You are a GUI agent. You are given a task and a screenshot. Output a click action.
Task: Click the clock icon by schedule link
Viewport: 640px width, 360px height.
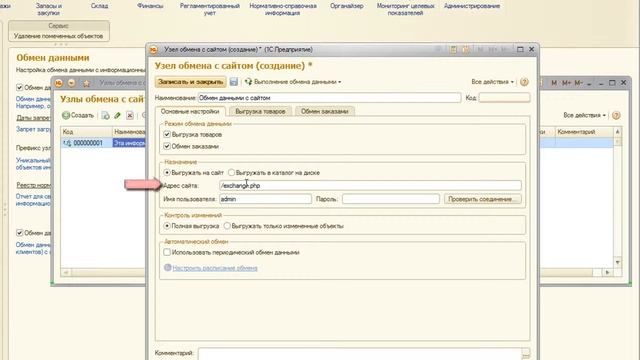(x=167, y=268)
